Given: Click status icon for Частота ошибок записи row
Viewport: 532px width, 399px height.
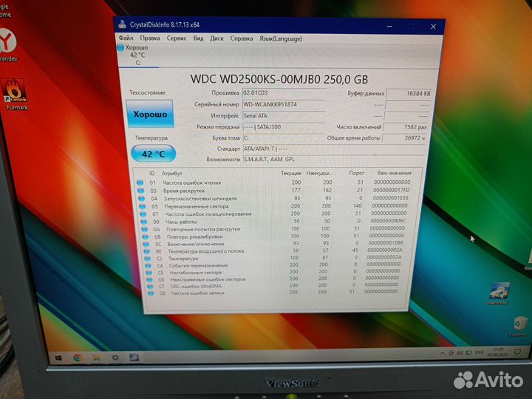Looking at the screenshot, I should 150,293.
